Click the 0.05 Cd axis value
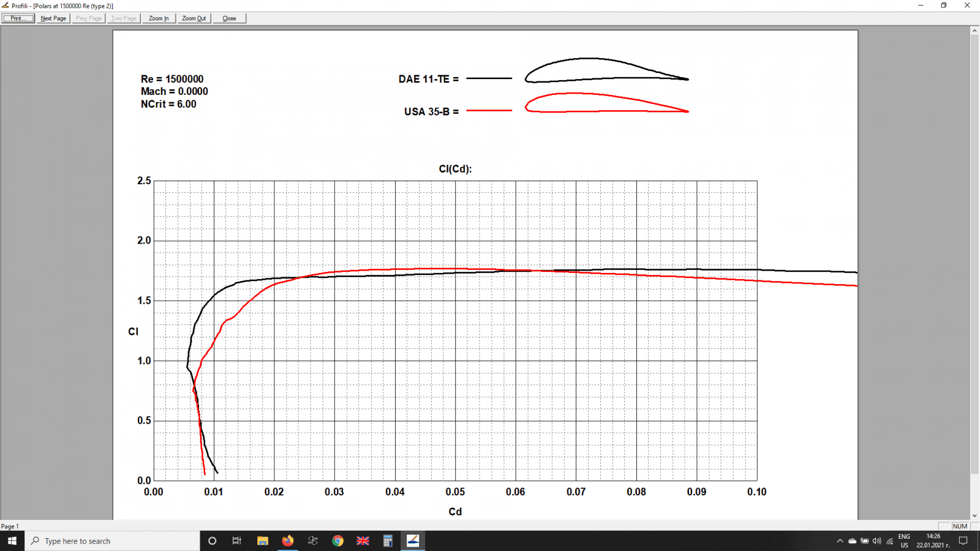The image size is (980, 551). 455,492
